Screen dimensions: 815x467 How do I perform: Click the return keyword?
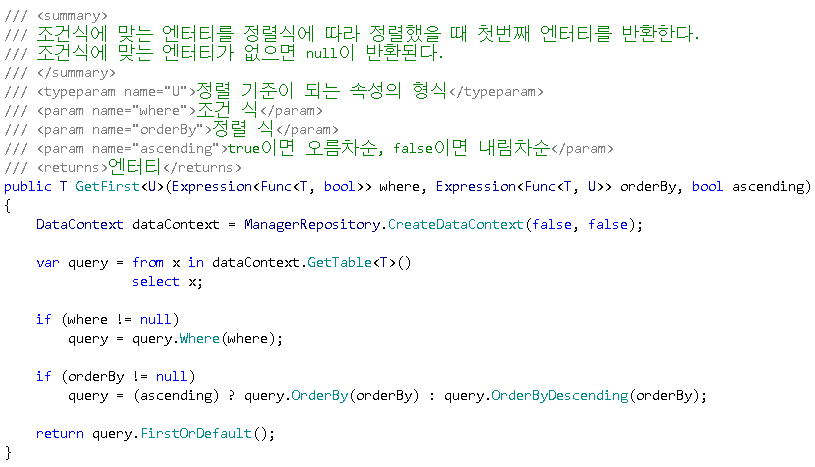pyautogui.click(x=60, y=434)
